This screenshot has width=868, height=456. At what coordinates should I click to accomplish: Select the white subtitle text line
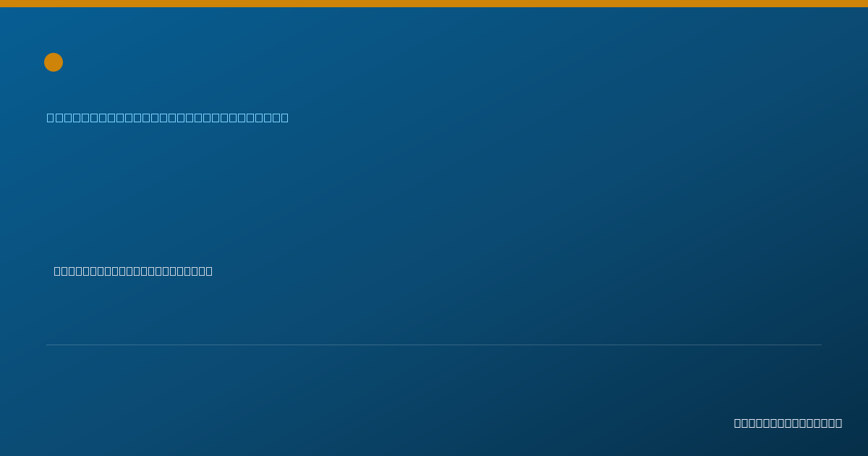point(133,271)
